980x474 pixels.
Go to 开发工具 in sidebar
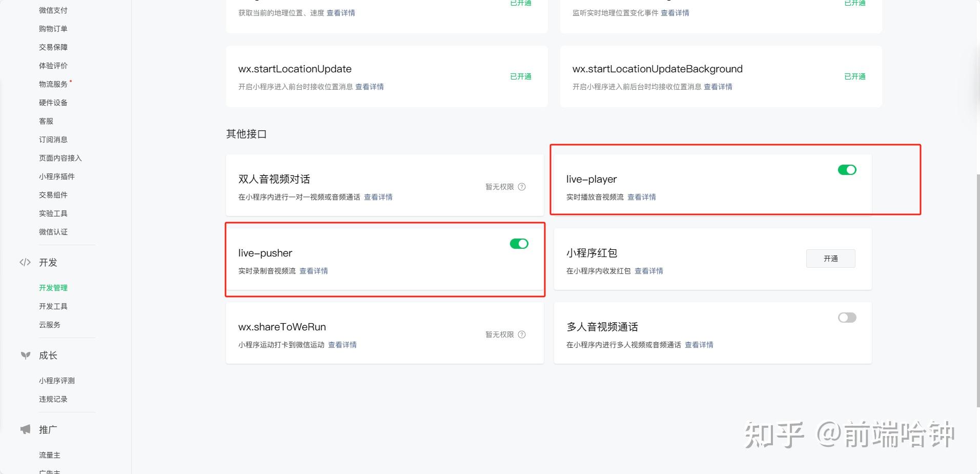point(53,306)
